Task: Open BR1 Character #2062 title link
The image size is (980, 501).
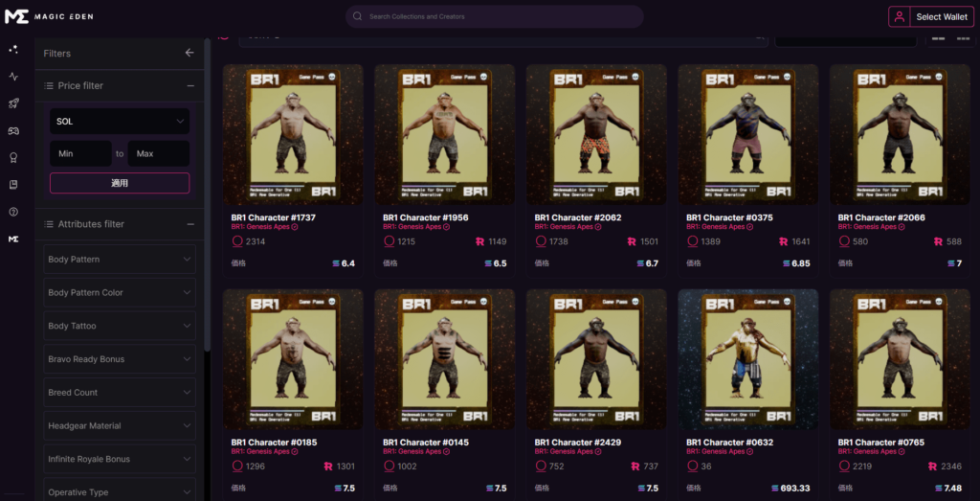Action: point(578,217)
